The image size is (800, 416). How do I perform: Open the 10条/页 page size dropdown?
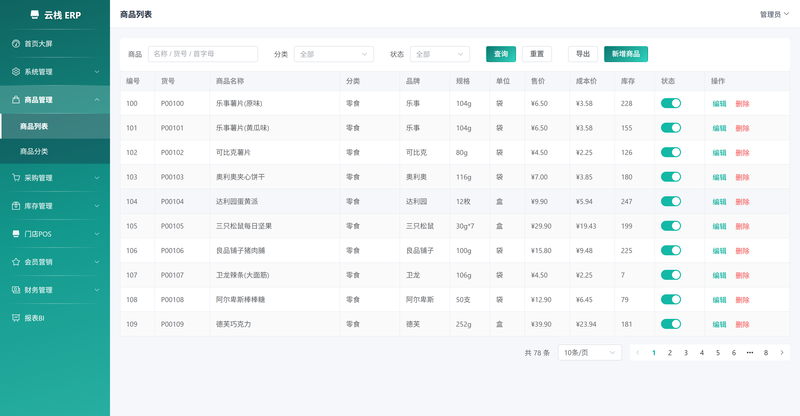(590, 353)
